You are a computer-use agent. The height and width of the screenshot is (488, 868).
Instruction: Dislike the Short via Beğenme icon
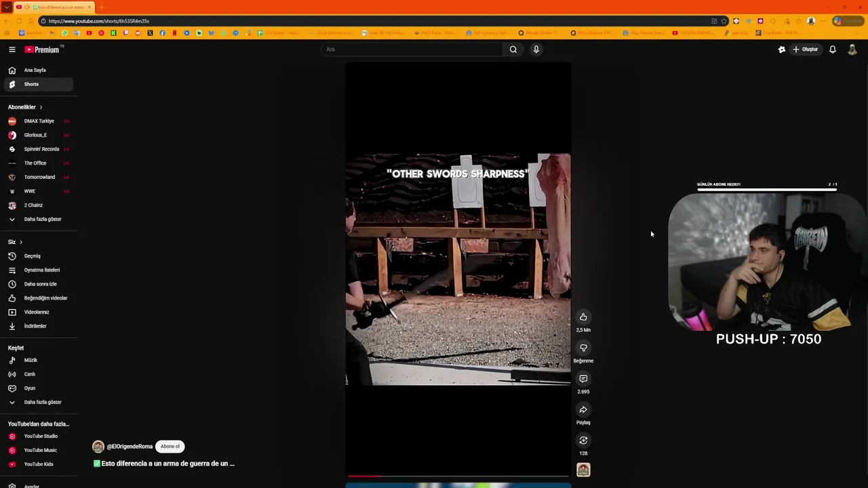click(x=583, y=348)
